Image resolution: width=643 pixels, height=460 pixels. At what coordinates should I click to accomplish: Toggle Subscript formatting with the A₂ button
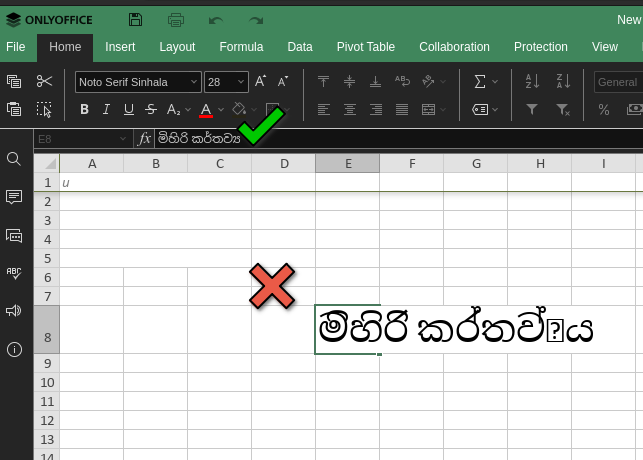[173, 109]
